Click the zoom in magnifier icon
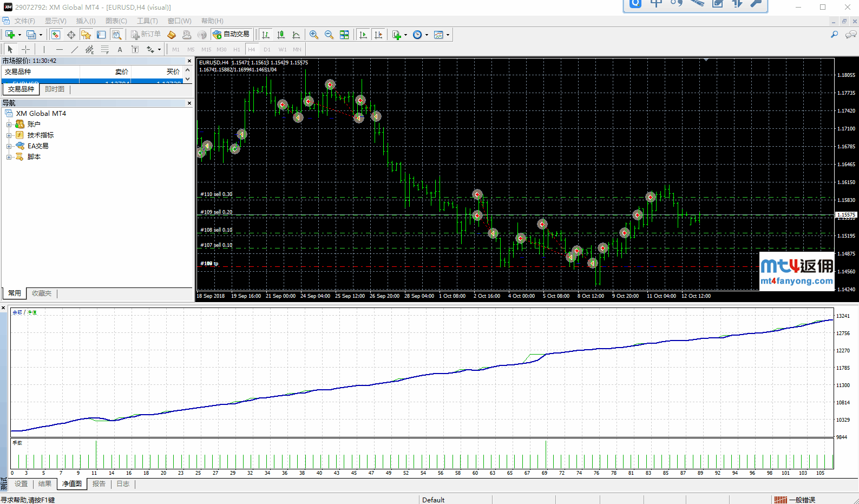 pyautogui.click(x=313, y=35)
